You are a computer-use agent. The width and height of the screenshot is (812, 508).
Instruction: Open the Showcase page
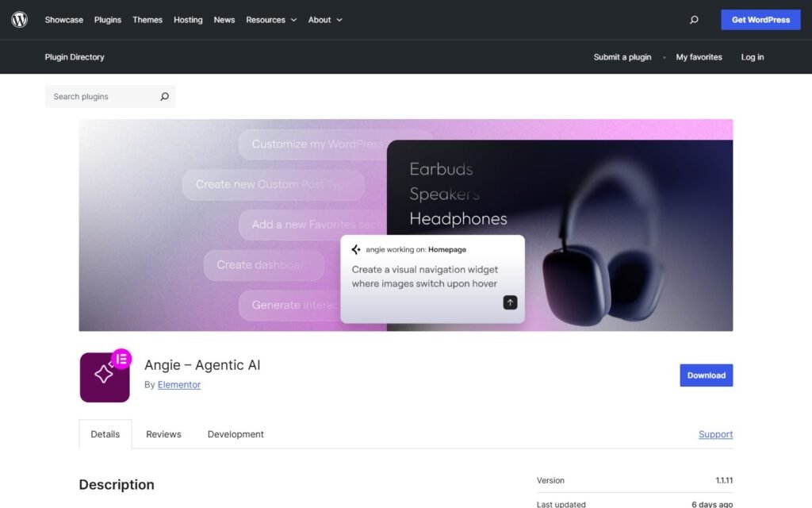click(x=63, y=20)
